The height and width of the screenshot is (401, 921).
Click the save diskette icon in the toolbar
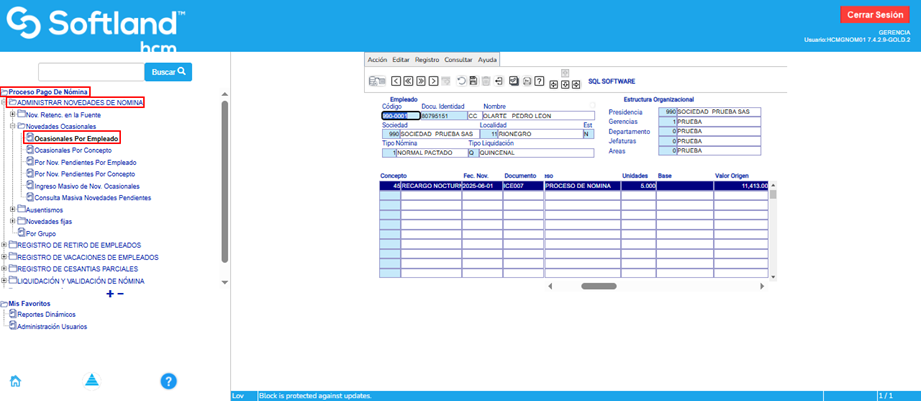[x=473, y=81]
